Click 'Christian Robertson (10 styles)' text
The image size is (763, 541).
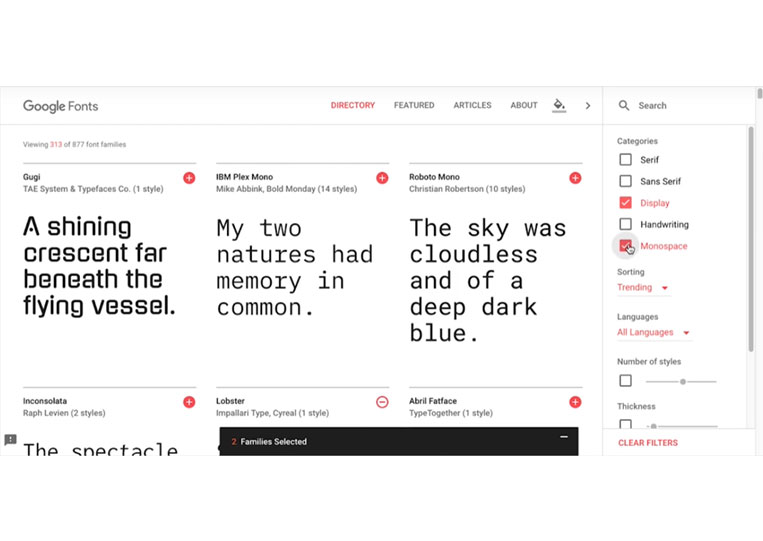point(467,189)
